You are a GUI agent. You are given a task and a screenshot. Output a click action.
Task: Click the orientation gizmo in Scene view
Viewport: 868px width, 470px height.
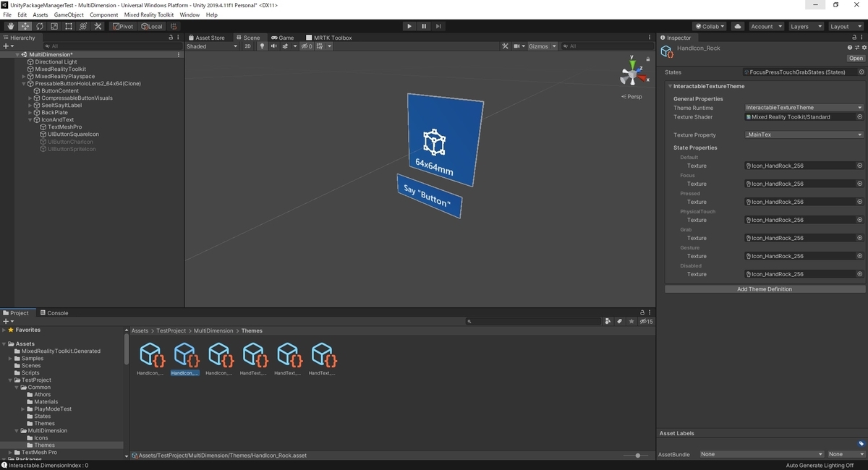[x=632, y=73]
